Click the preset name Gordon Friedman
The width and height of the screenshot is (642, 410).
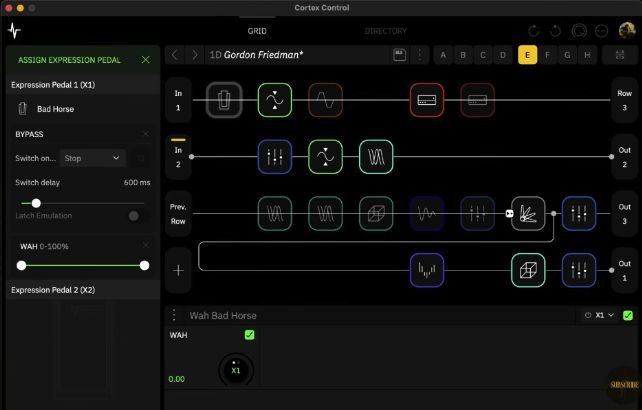(263, 55)
